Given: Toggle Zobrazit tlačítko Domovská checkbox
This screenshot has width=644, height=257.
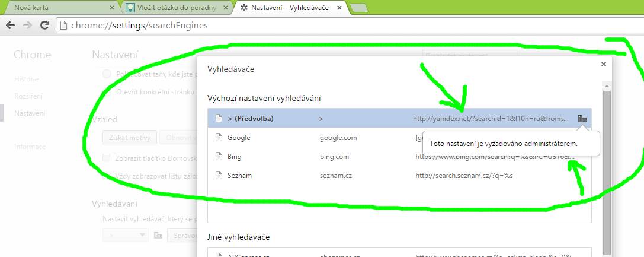Looking at the screenshot, I should coord(107,157).
